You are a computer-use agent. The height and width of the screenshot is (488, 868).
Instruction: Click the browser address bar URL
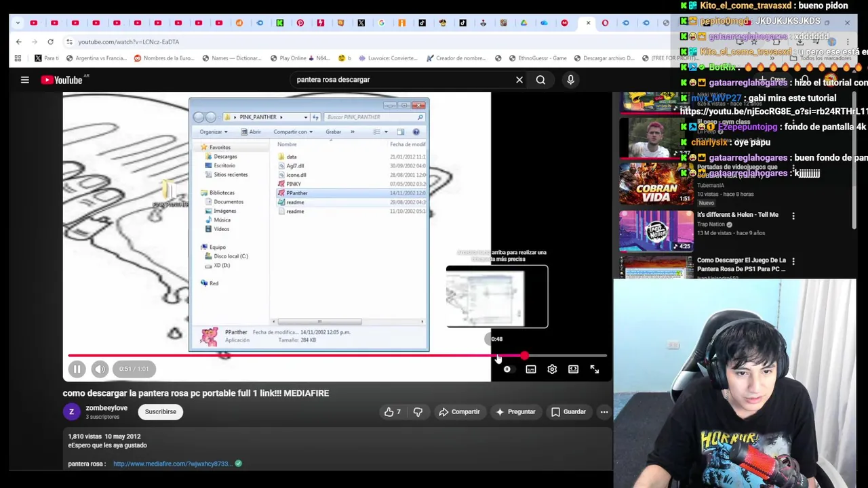pos(128,42)
